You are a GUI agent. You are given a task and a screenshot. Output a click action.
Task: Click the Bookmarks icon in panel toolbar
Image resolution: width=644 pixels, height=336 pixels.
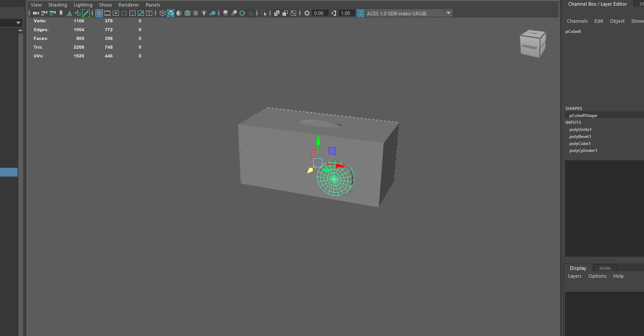[61, 13]
